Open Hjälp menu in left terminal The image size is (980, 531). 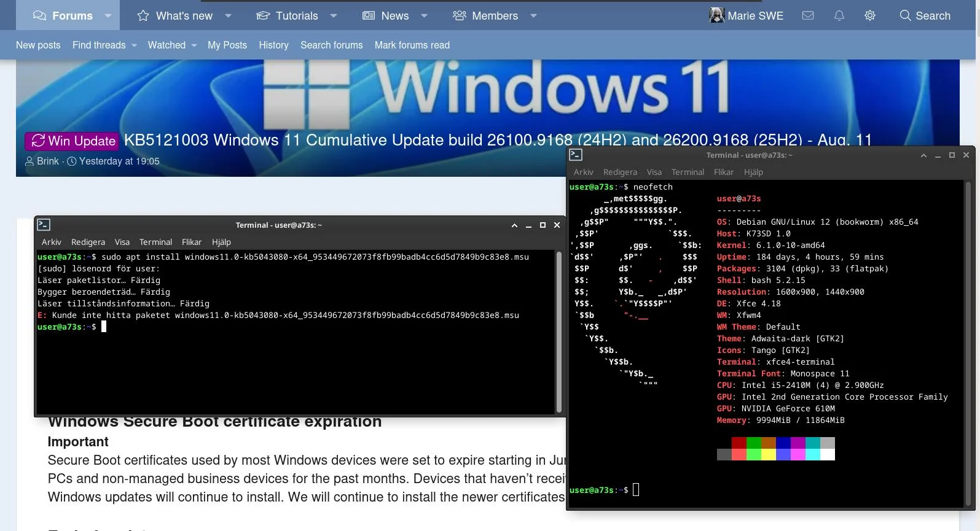(221, 242)
